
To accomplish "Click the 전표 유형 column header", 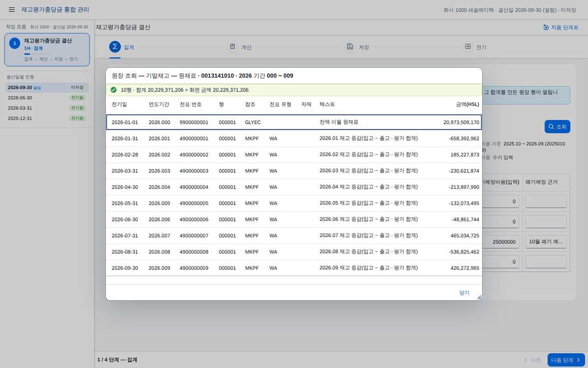I will tap(280, 105).
